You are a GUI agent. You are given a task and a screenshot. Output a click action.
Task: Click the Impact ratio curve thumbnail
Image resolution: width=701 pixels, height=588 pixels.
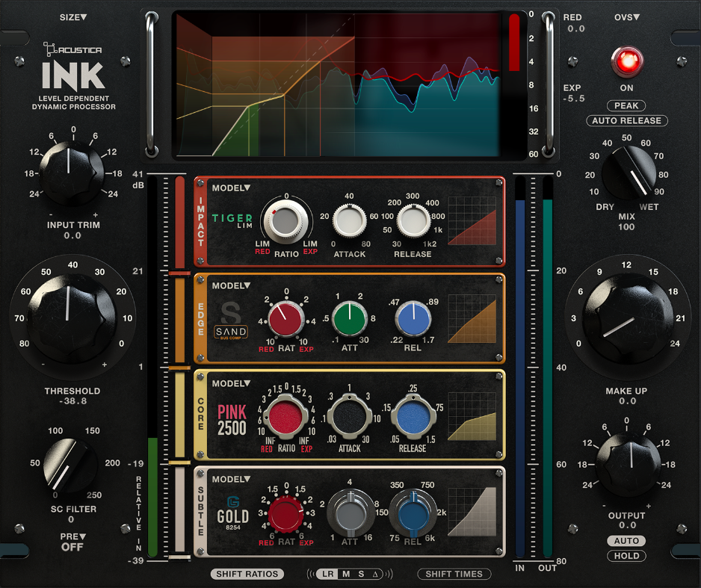[x=472, y=220]
